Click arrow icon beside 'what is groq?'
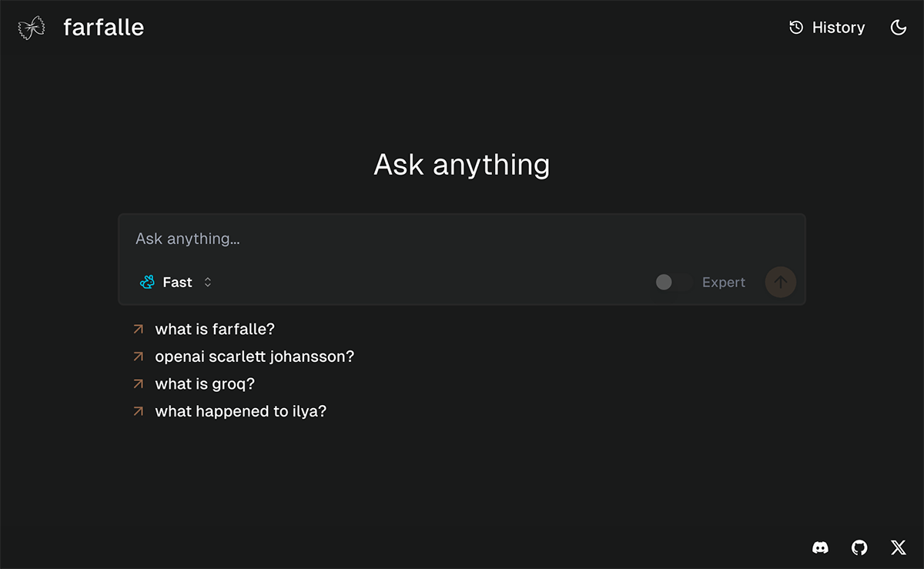 click(139, 383)
